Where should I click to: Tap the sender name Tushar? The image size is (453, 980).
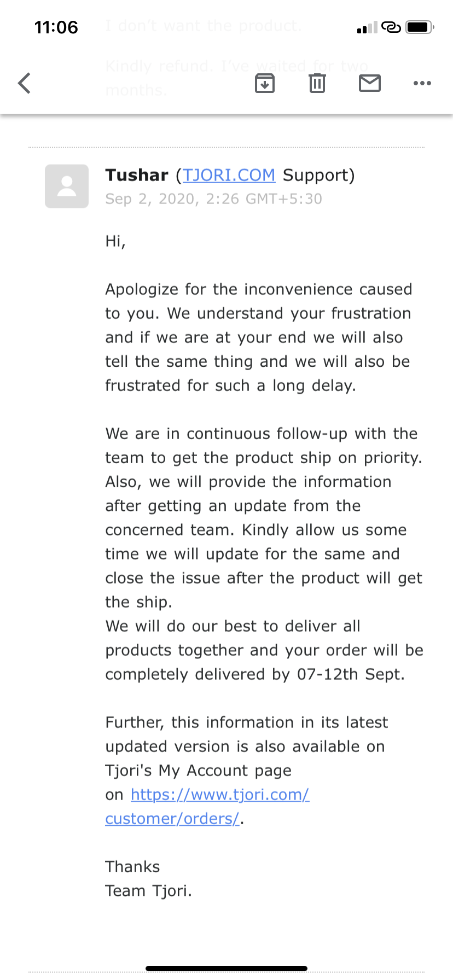point(137,175)
